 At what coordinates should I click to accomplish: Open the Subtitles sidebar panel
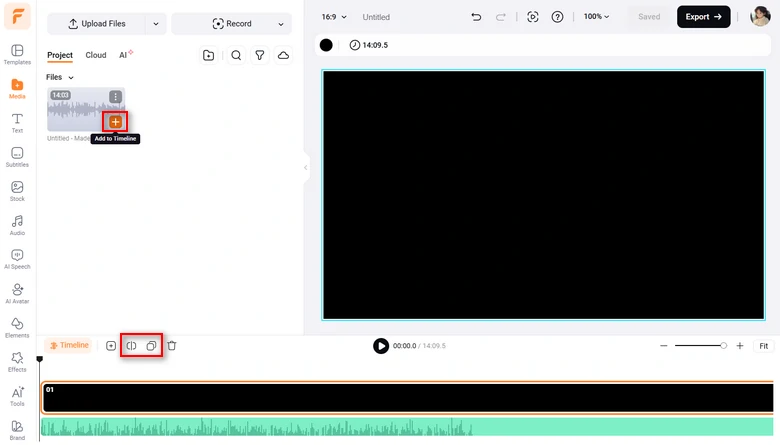(17, 157)
